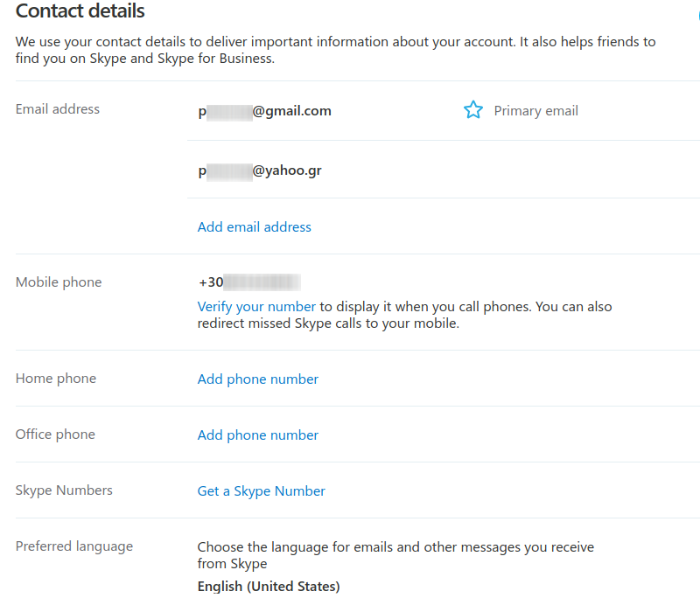Image resolution: width=700 pixels, height=612 pixels.
Task: Click the redirect missed Skype calls text
Action: 328,323
